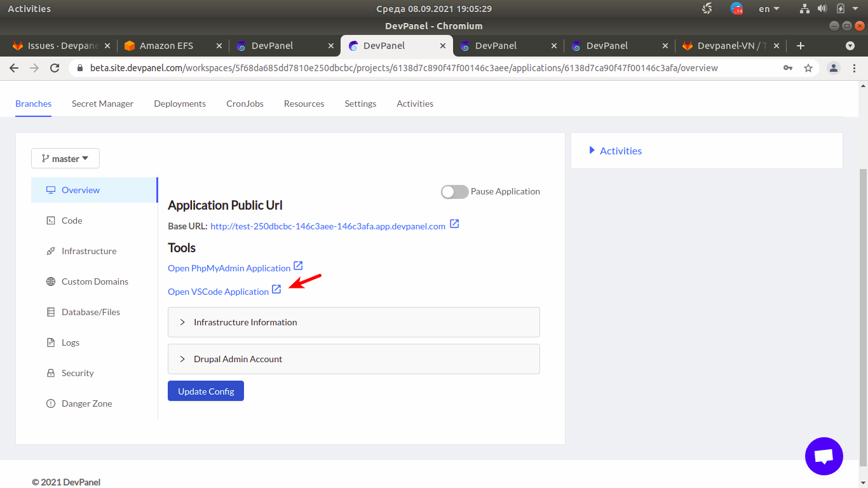The height and width of the screenshot is (488, 868).
Task: Open the test app Base URL link
Action: (327, 226)
